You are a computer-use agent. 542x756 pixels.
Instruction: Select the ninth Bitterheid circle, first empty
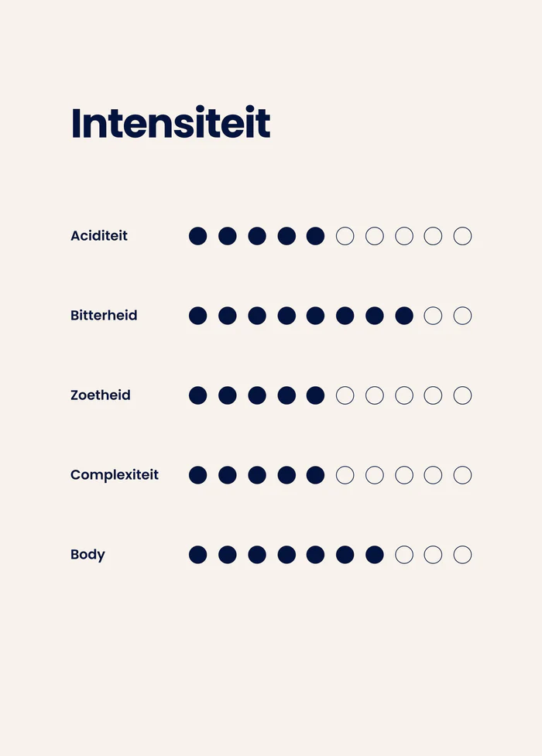tap(433, 316)
